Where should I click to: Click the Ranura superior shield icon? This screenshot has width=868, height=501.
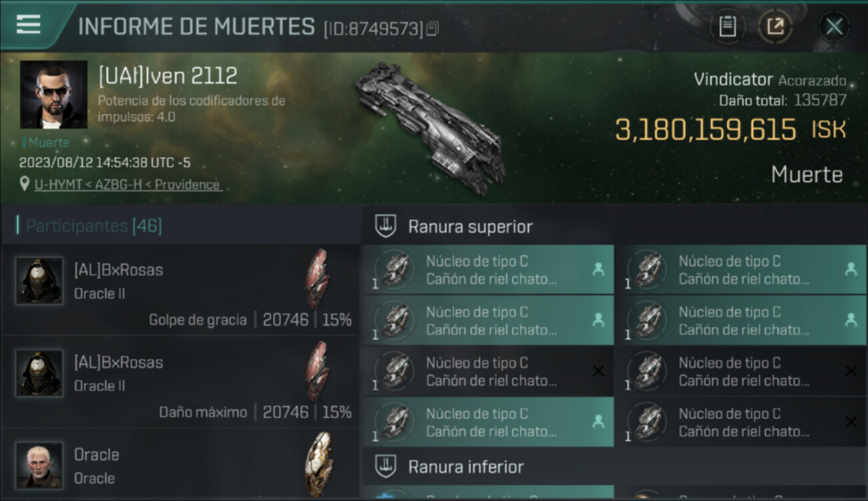[x=385, y=226]
